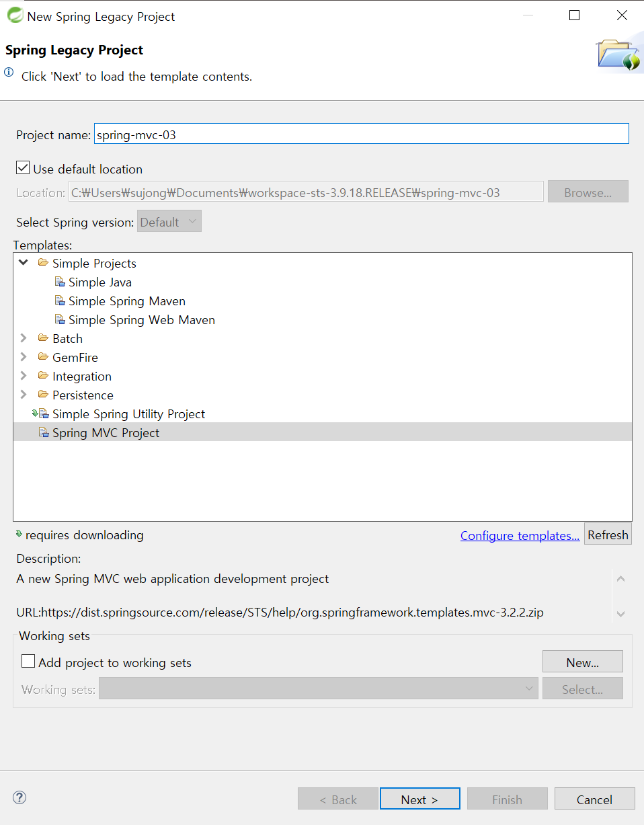
Task: Open the Select Spring version dropdown
Action: click(169, 222)
